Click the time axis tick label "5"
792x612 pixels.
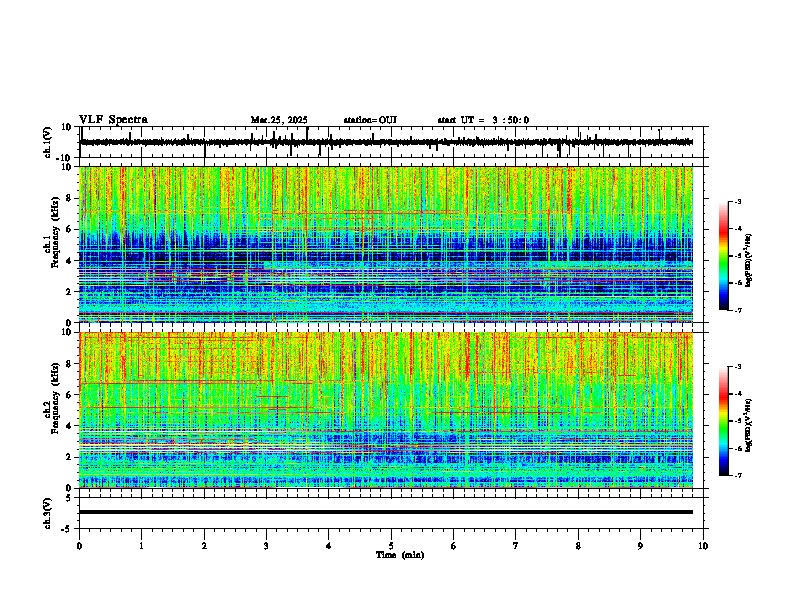(391, 546)
